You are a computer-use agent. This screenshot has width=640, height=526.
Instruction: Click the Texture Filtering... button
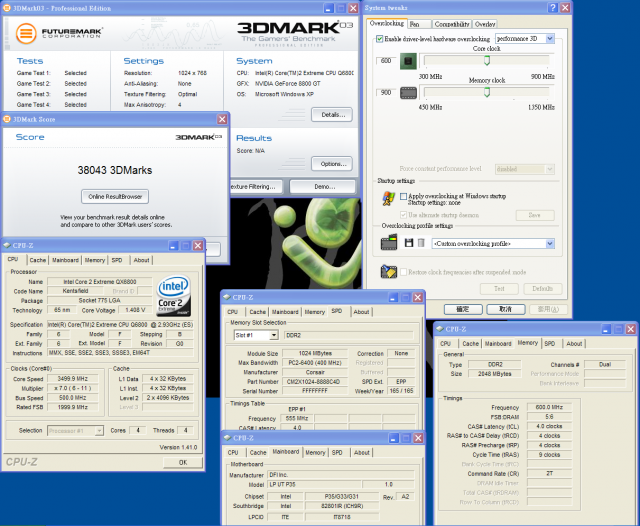(x=256, y=186)
